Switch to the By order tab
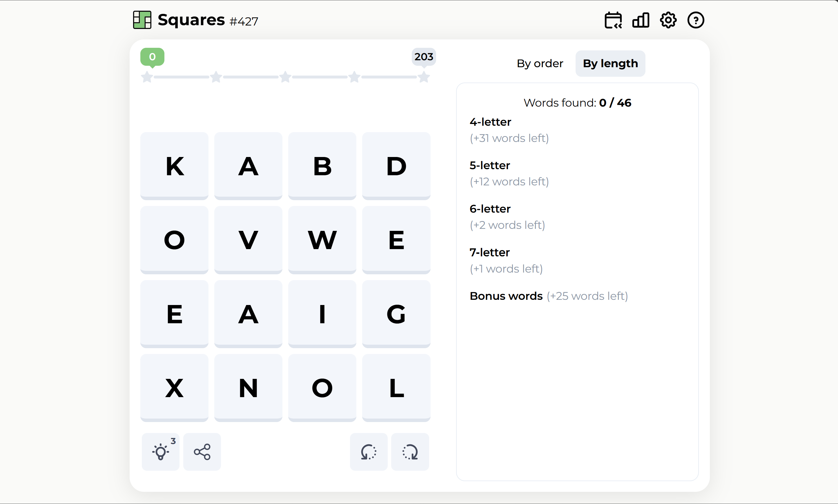 pyautogui.click(x=540, y=63)
